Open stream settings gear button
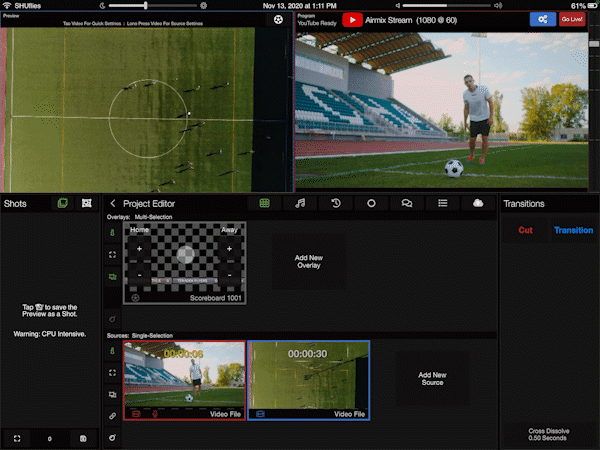Screen dimensions: 600x450 click(542, 19)
